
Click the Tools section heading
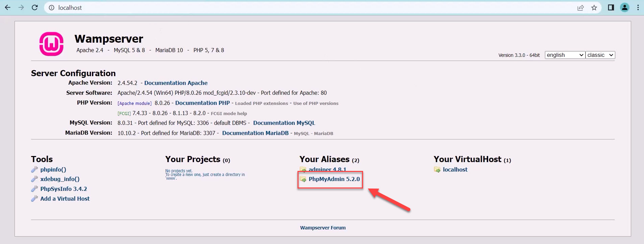42,159
